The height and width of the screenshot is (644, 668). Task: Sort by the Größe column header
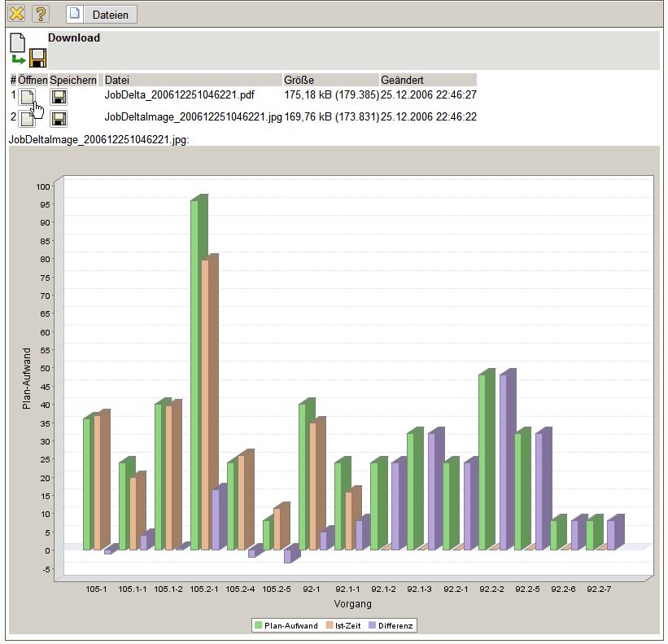point(330,80)
